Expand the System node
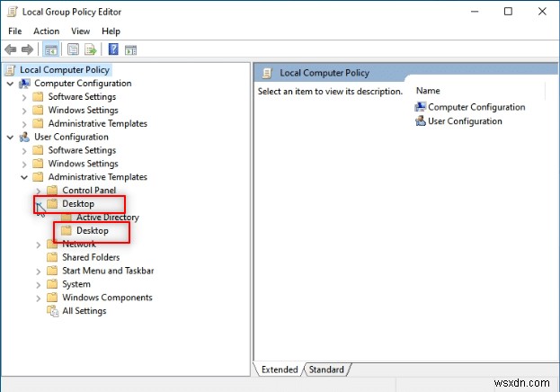 click(39, 285)
